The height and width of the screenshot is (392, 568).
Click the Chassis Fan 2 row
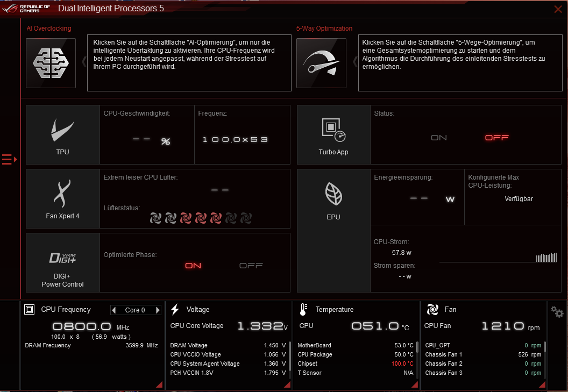483,364
